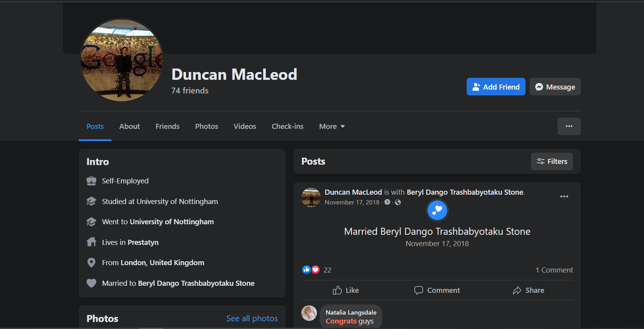The height and width of the screenshot is (329, 644).
Task: Share the marriage post
Action: point(529,290)
